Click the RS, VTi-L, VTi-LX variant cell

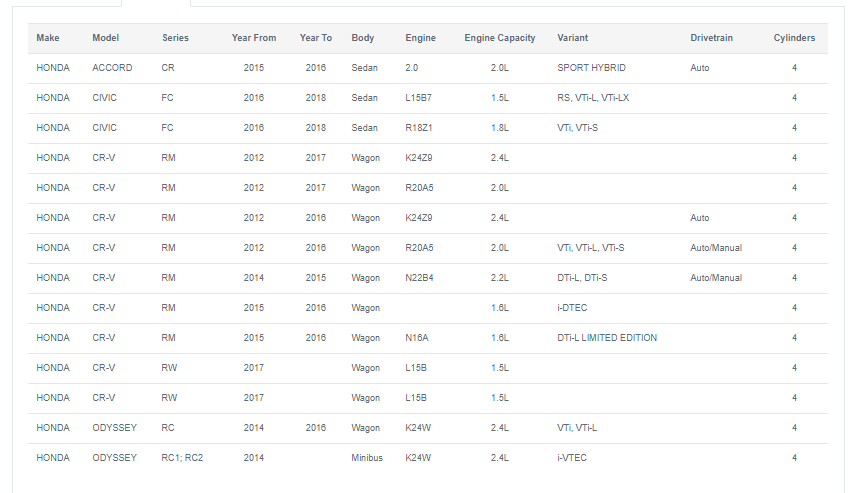[593, 98]
